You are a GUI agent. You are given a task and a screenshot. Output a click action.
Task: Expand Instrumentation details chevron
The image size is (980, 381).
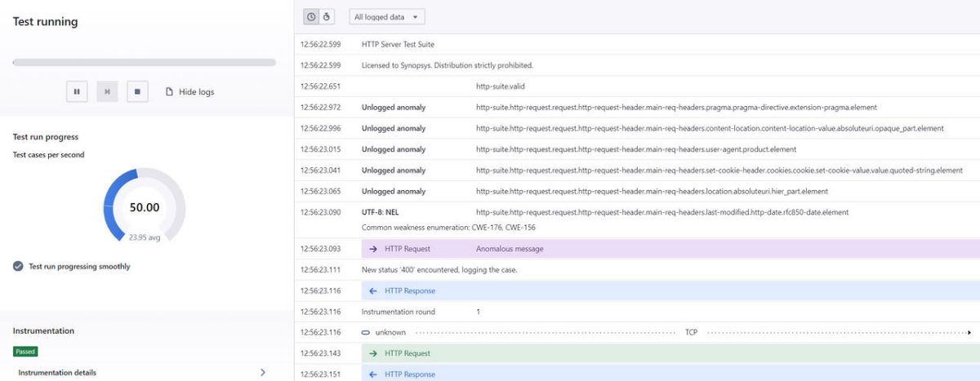262,372
